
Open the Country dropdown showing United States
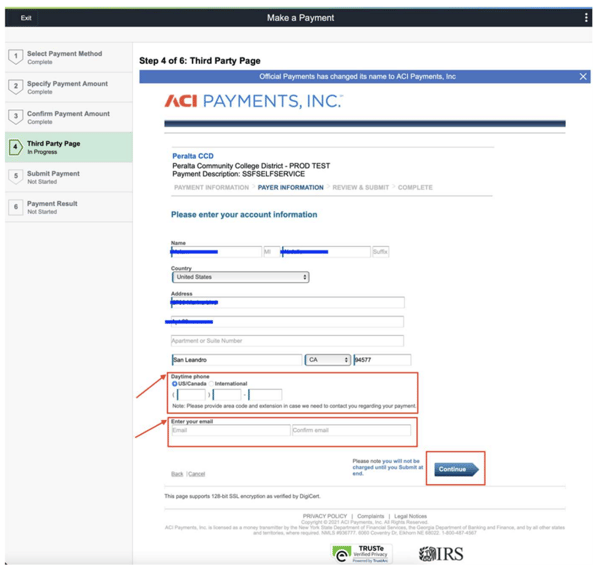point(240,277)
